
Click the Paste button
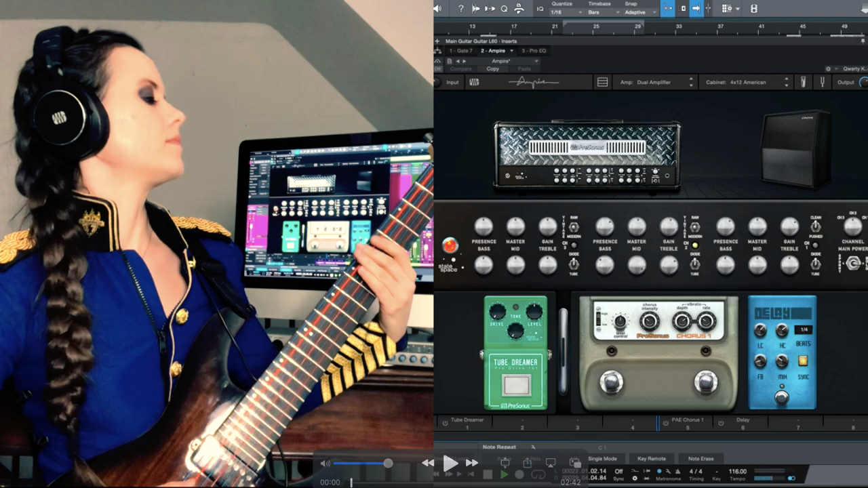point(524,68)
